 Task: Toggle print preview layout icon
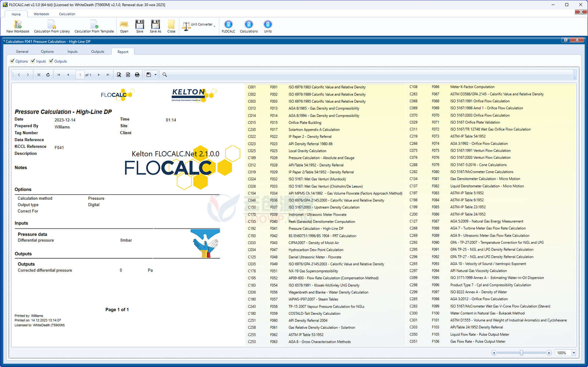tap(119, 75)
